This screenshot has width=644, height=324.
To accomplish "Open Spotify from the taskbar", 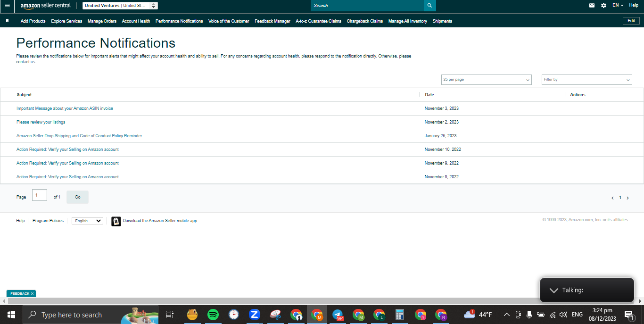I will (213, 315).
